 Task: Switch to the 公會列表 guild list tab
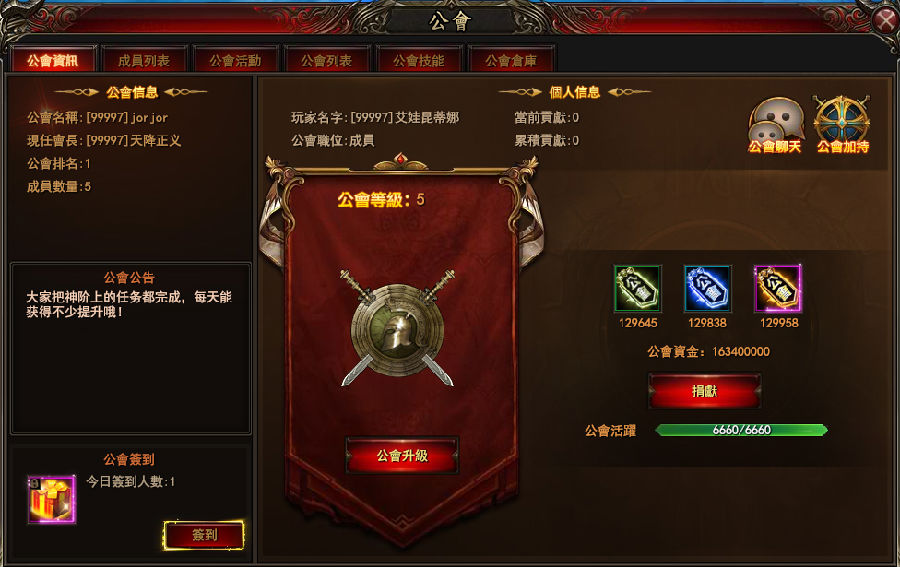[327, 60]
